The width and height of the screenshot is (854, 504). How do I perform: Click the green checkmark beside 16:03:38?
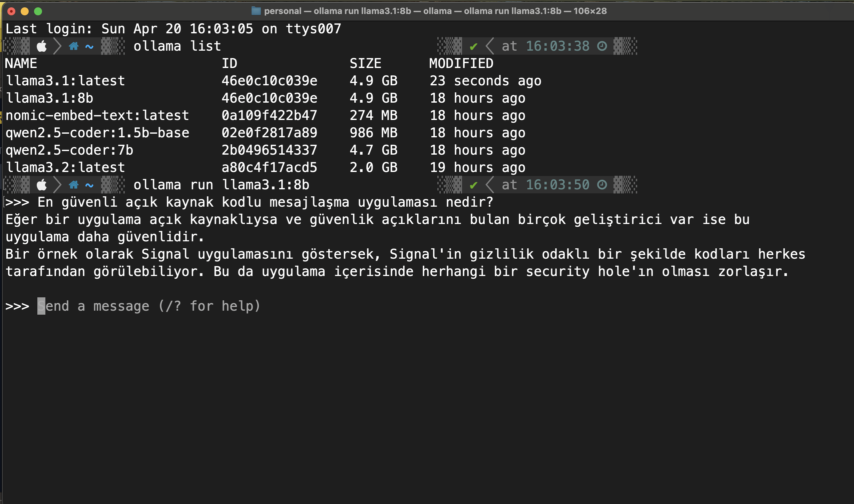click(x=473, y=46)
